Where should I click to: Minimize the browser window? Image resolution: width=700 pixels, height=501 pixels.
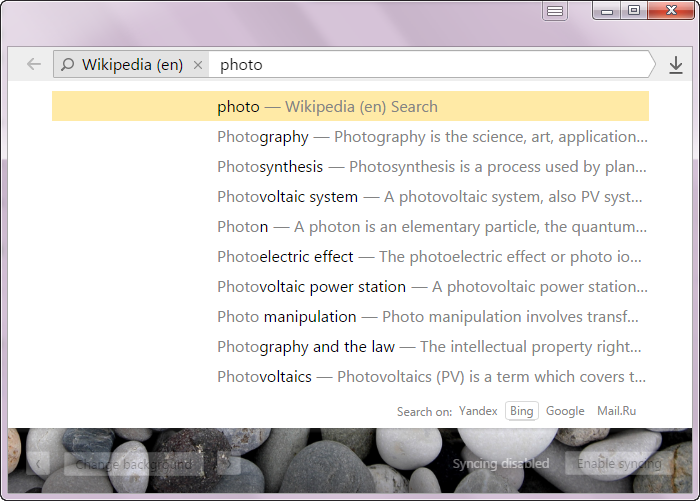point(607,11)
